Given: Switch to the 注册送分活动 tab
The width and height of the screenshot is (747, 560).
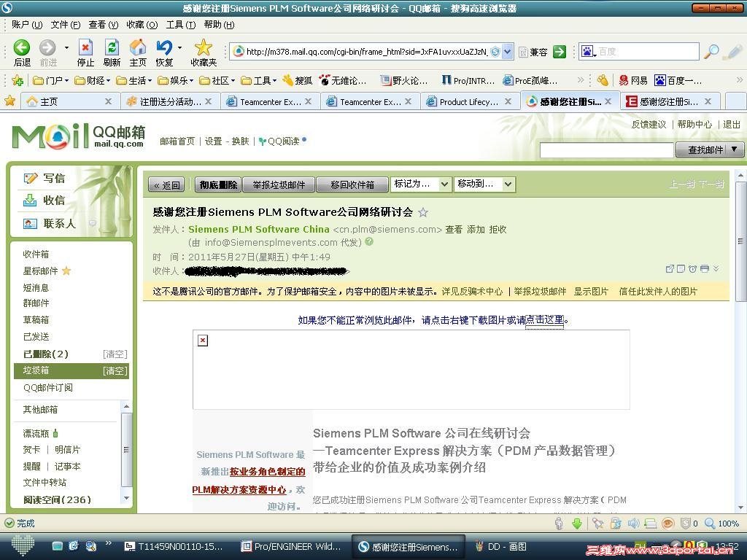Looking at the screenshot, I should (169, 101).
